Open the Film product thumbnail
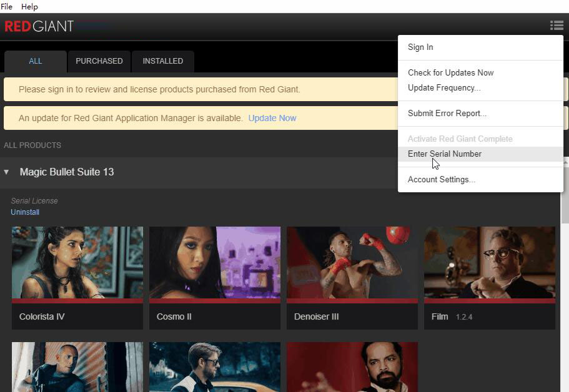The image size is (569, 392). [x=490, y=263]
